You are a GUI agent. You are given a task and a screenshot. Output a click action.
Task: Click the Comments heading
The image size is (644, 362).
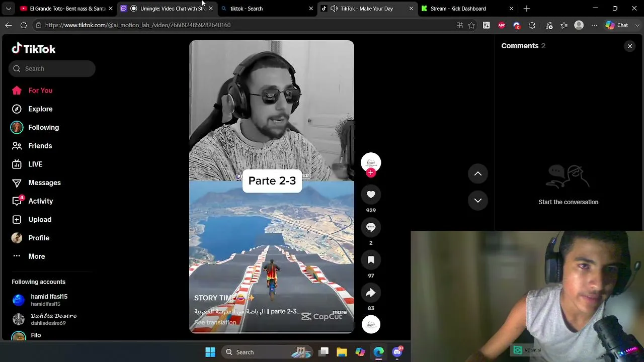coord(520,46)
